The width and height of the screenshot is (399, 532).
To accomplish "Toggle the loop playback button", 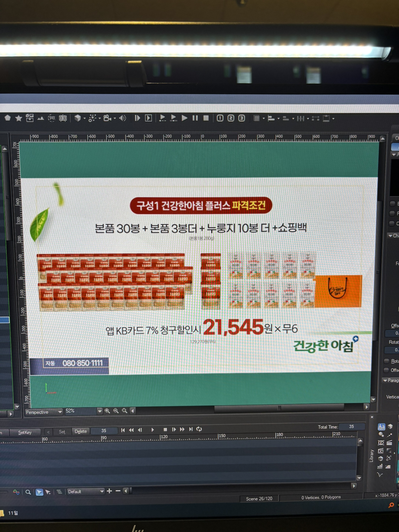I will pyautogui.click(x=199, y=429).
